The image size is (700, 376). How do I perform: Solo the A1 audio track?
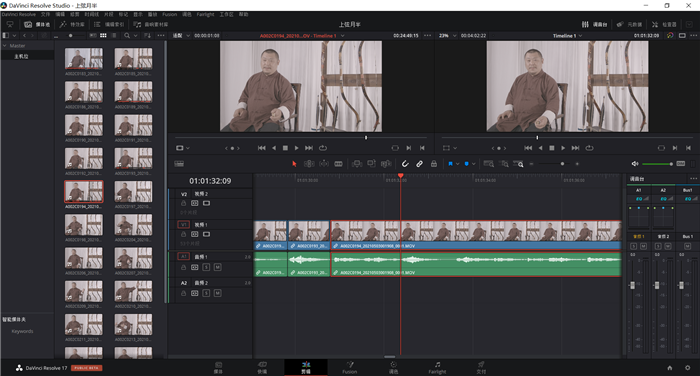click(206, 267)
